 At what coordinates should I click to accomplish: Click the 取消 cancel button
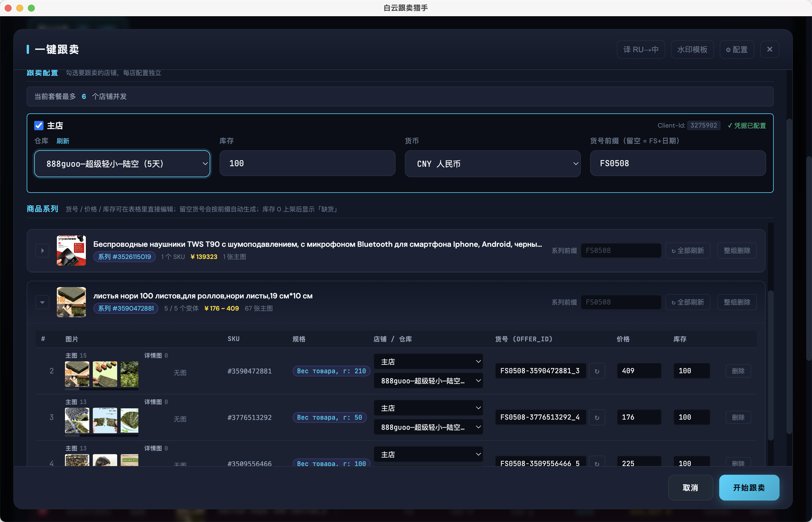pos(690,488)
